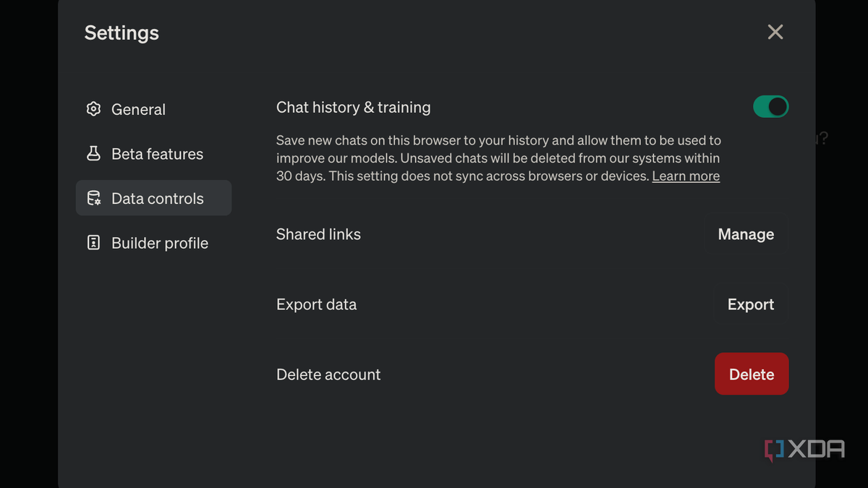Close the Settings dialog with the X
Viewport: 868px width, 488px height.
coord(775,32)
